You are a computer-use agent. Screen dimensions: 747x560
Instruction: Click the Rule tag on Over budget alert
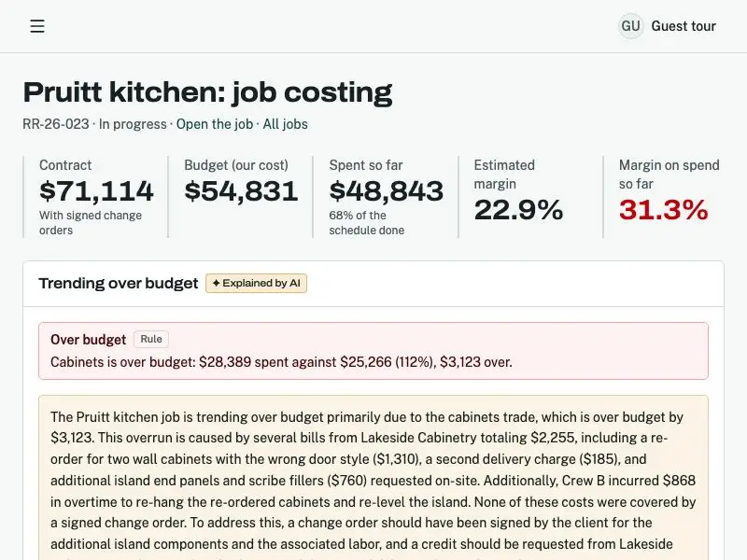(x=151, y=339)
